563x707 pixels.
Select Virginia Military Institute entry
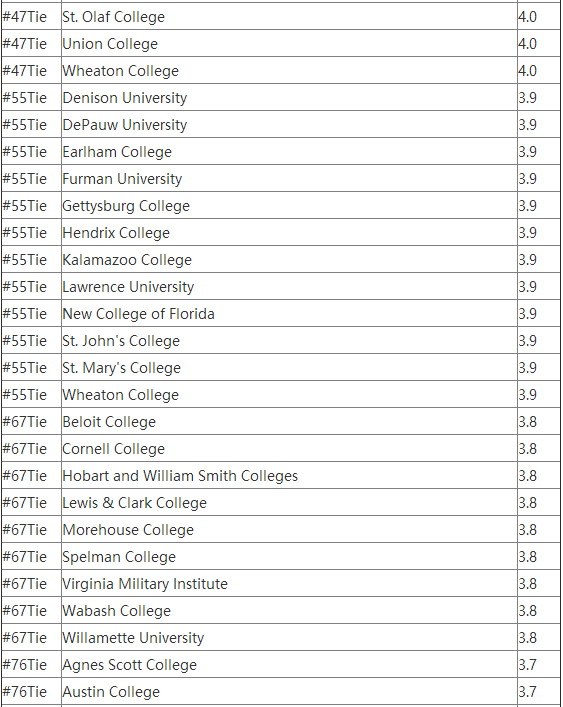click(289, 584)
